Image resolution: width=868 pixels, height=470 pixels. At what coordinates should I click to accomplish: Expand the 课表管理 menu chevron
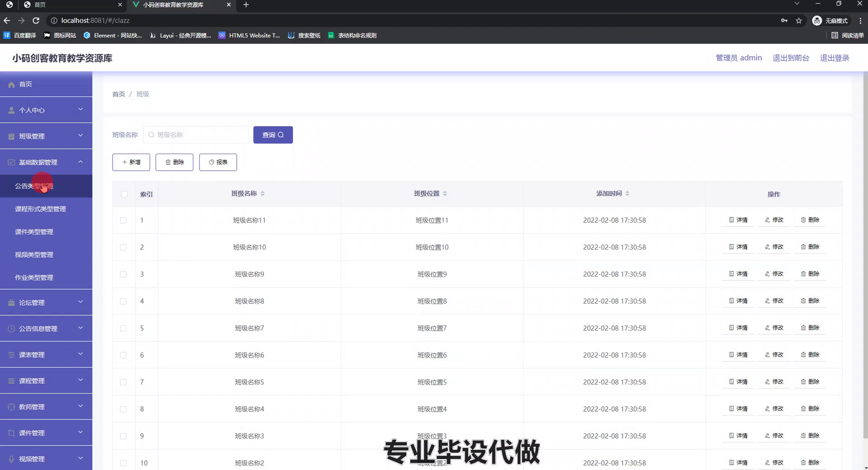pyautogui.click(x=80, y=354)
